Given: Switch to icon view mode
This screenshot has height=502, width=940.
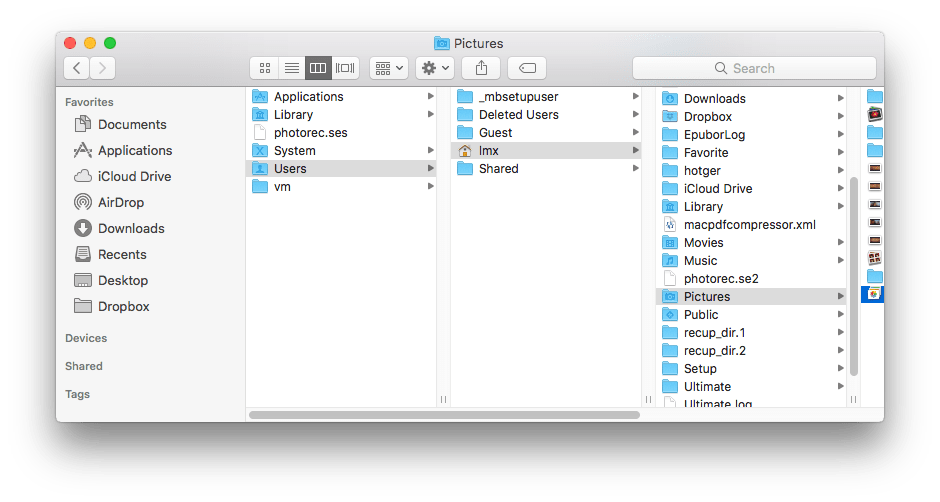Looking at the screenshot, I should 264,68.
